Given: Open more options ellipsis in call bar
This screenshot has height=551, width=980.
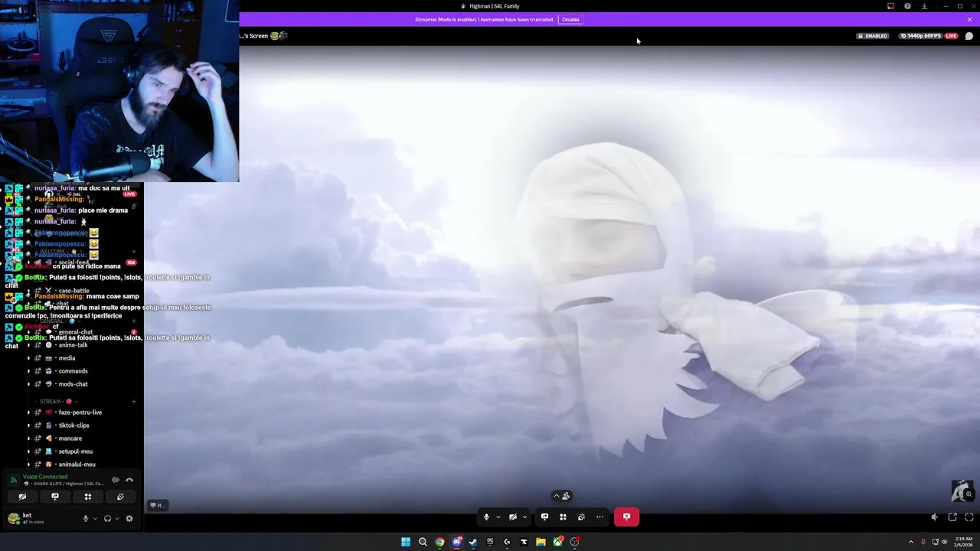Looking at the screenshot, I should tap(599, 517).
